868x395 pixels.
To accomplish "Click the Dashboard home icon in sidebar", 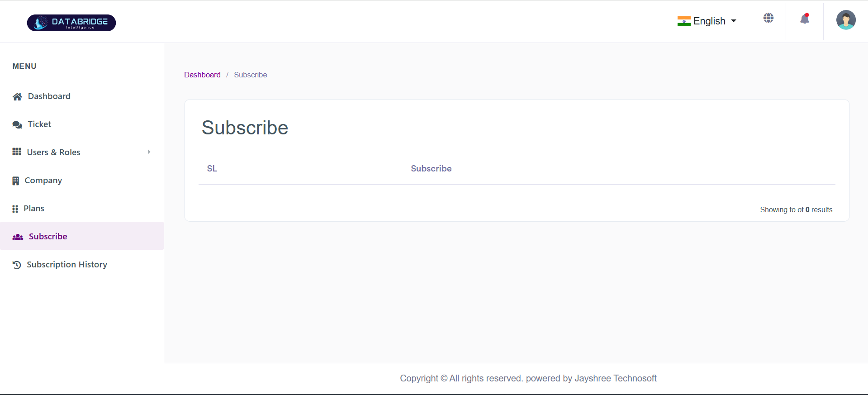I will 17,96.
